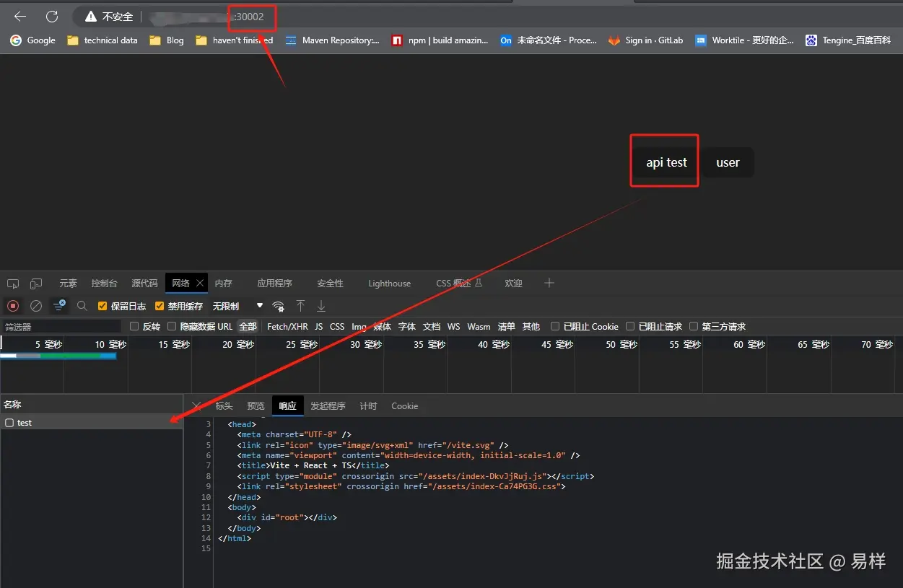Open the Tengine 百度百科 bookmark

pyautogui.click(x=848, y=40)
